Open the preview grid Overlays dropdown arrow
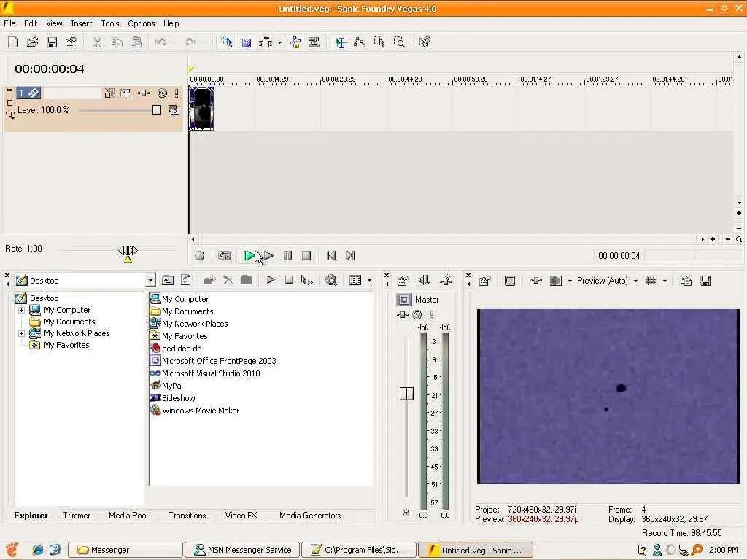Viewport: 747px width, 560px height. point(665,281)
